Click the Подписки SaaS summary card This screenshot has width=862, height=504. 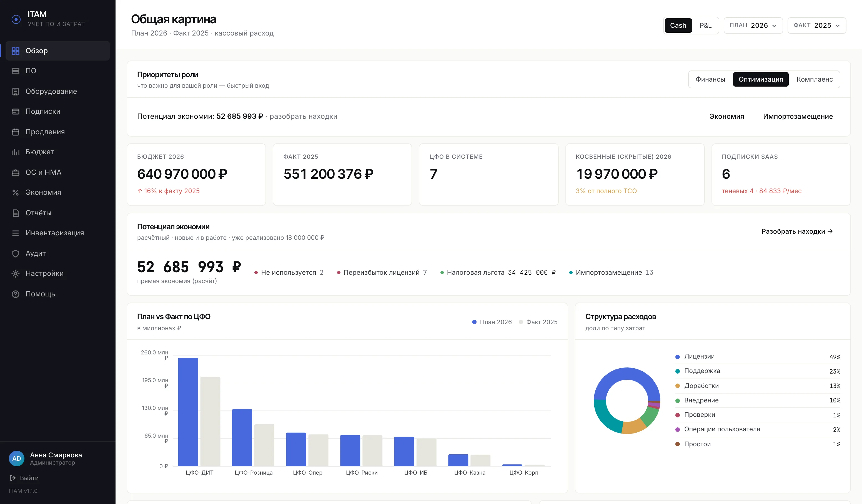tap(781, 174)
